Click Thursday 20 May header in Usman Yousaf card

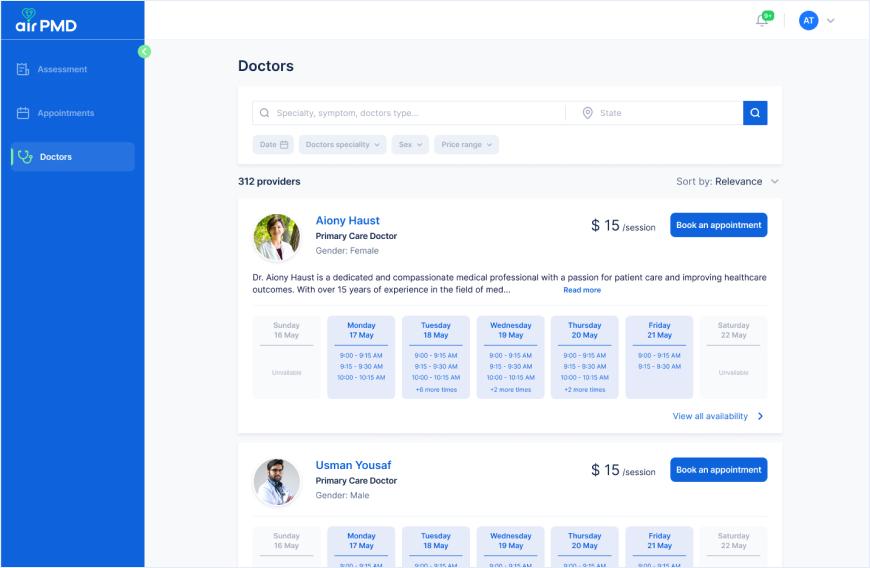pos(585,541)
